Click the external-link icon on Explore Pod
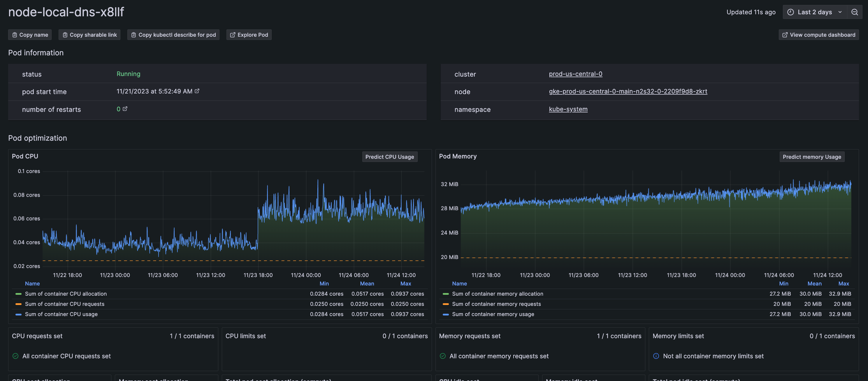Image resolution: width=868 pixels, height=381 pixels. (232, 34)
